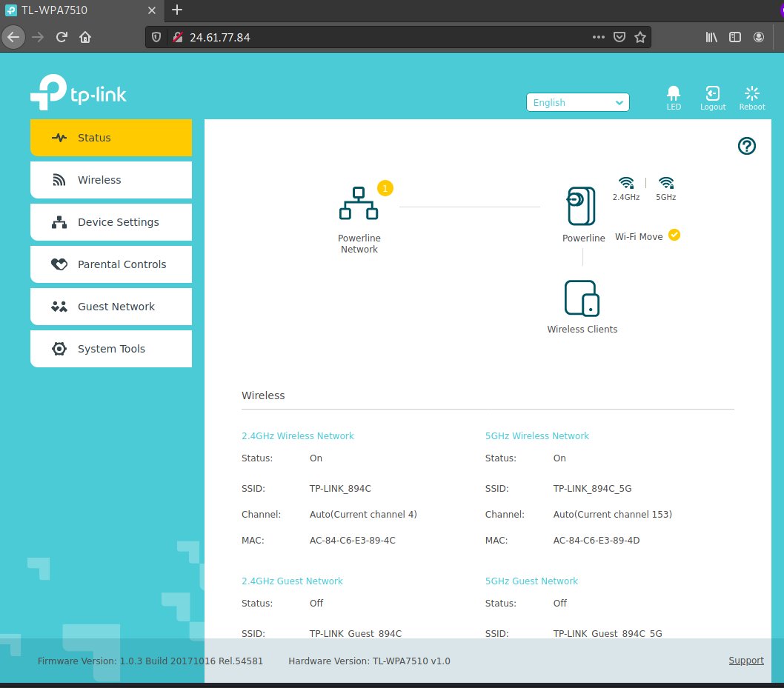The width and height of the screenshot is (784, 688).
Task: Click the 5GHz signal icon
Action: pos(665,182)
